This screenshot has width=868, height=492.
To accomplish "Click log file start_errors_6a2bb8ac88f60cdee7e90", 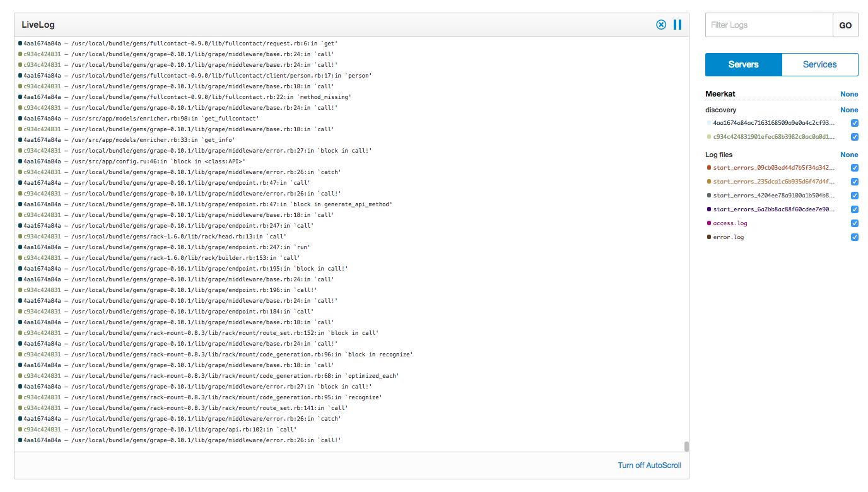I will 774,209.
